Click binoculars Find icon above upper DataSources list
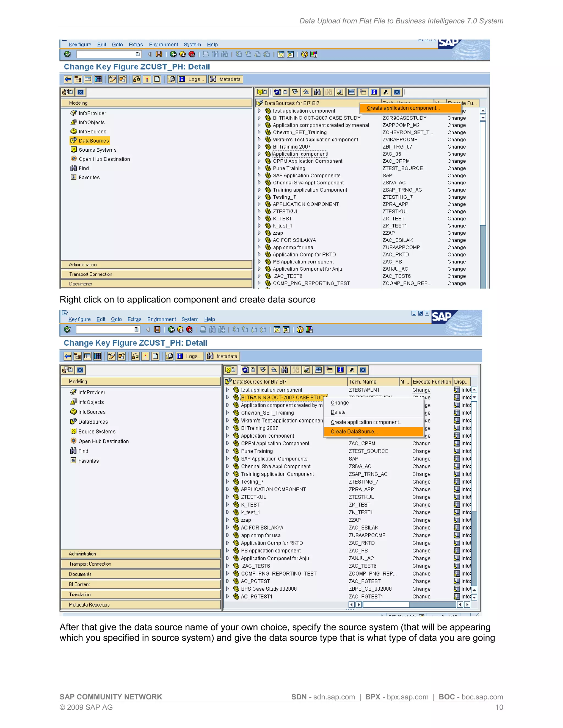This screenshot has width=563, height=728. (317, 92)
